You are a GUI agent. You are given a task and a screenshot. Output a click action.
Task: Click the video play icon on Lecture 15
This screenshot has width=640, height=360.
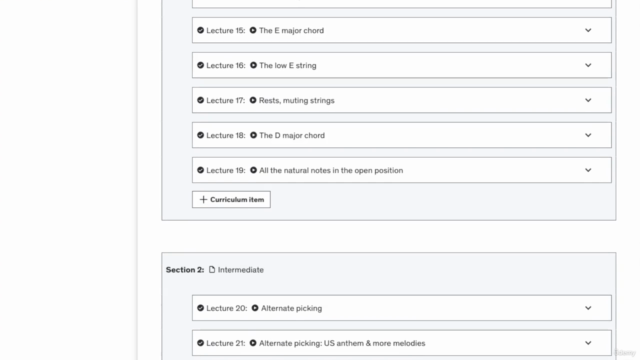click(253, 30)
